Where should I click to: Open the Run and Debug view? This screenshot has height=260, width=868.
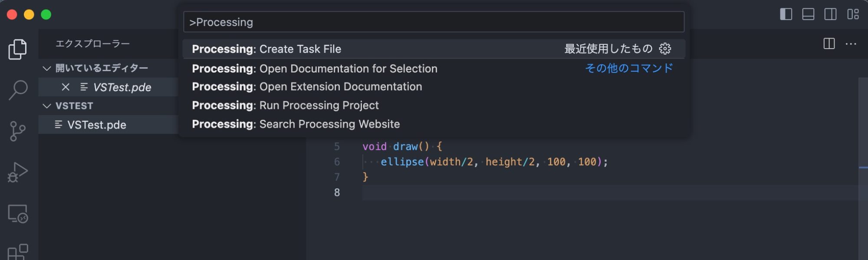17,172
